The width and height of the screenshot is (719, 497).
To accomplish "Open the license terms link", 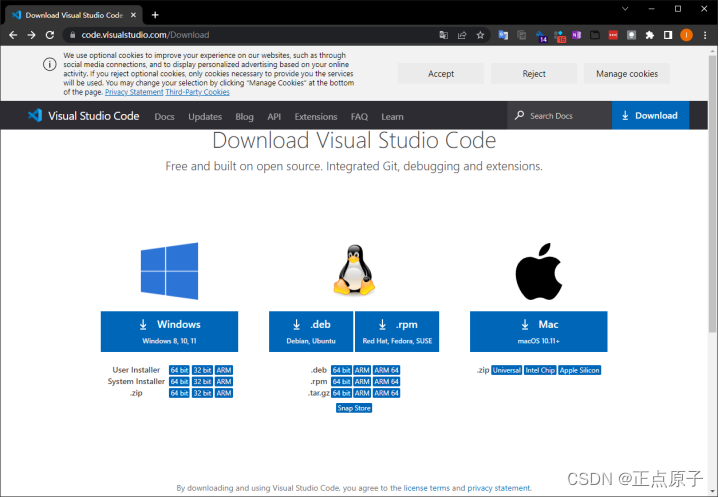I will click(426, 488).
